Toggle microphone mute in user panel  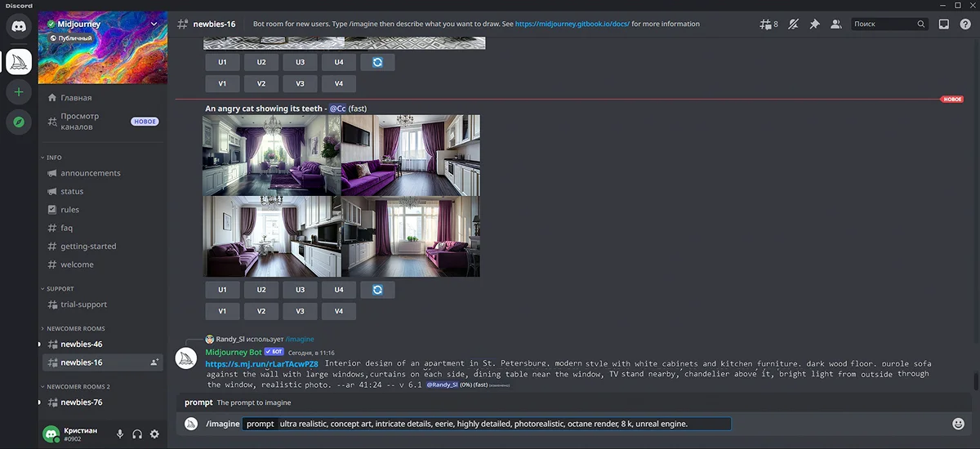tap(120, 434)
